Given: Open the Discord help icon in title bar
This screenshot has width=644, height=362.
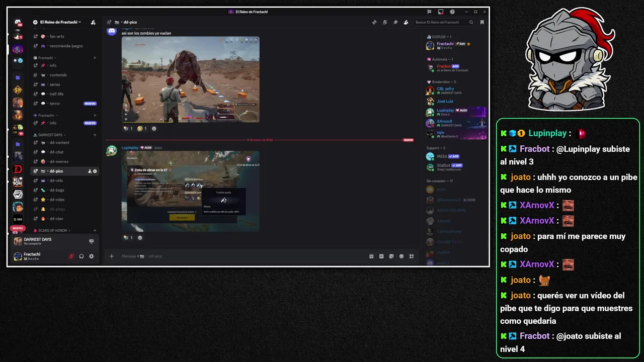Looking at the screenshot, I should [x=452, y=12].
